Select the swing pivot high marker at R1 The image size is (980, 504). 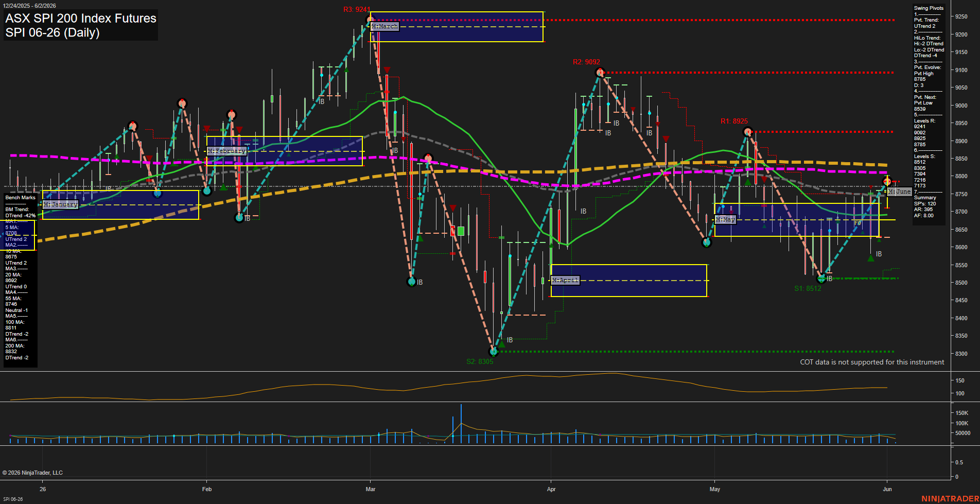[748, 132]
